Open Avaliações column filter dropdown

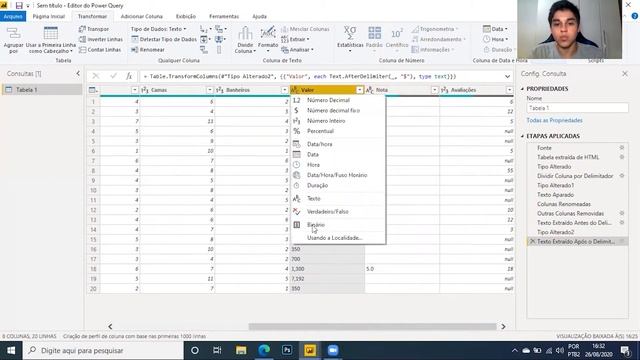509,90
